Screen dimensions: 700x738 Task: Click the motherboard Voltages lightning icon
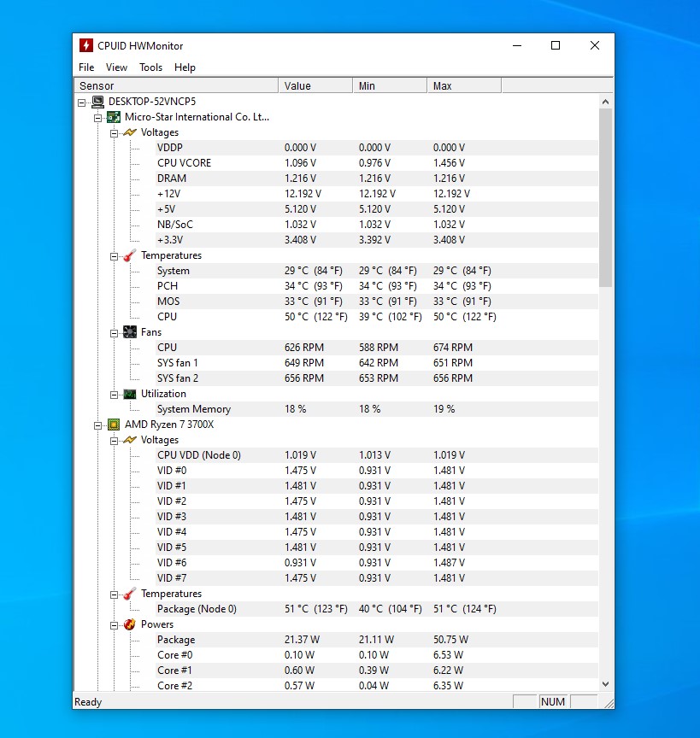(130, 132)
